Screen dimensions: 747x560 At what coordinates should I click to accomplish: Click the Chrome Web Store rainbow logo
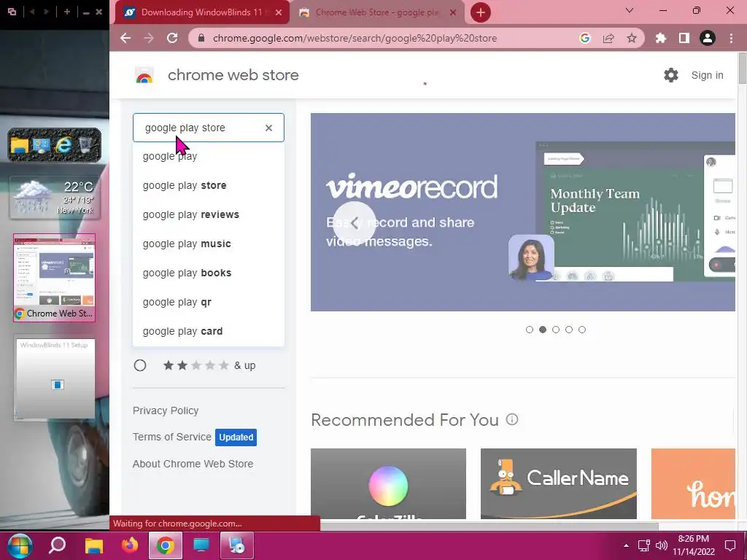144,75
